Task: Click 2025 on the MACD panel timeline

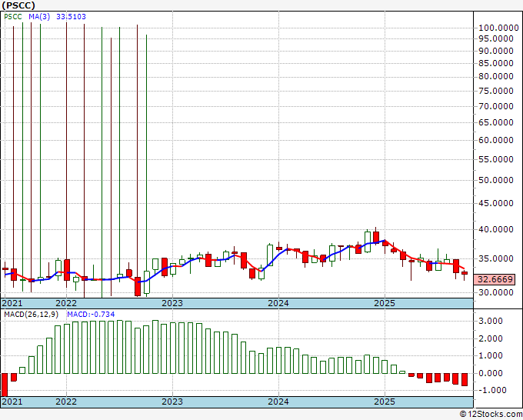Action: [x=384, y=402]
